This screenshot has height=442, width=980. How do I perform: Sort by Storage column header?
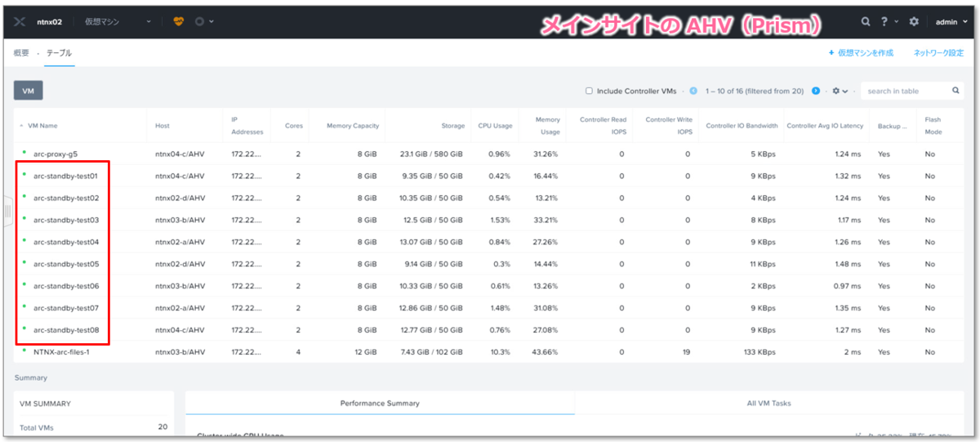click(x=452, y=126)
